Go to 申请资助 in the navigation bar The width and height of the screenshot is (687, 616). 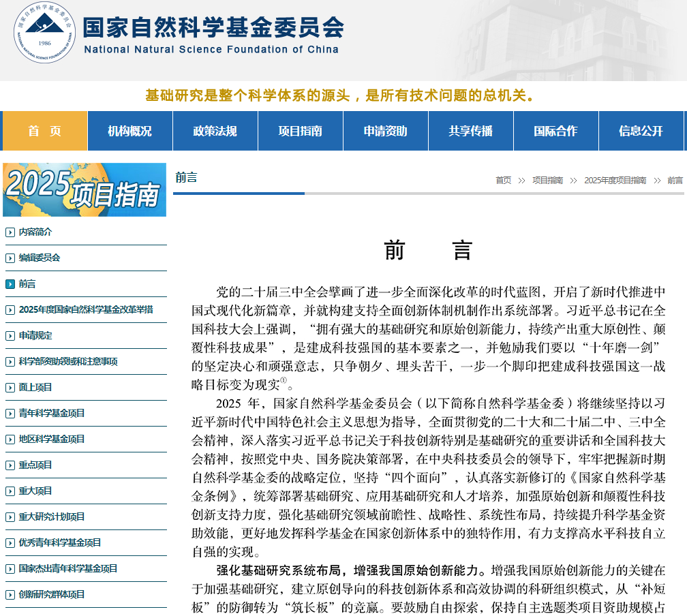click(385, 131)
